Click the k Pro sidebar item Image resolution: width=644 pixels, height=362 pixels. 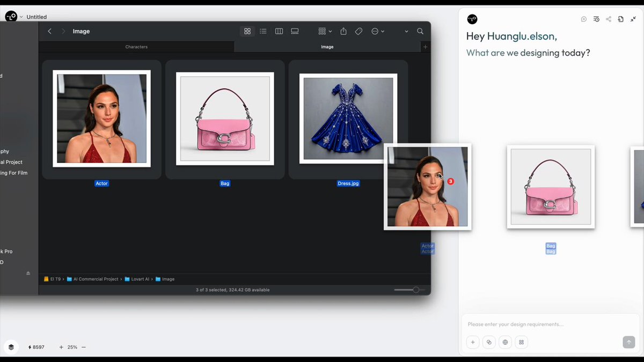[x=6, y=251]
